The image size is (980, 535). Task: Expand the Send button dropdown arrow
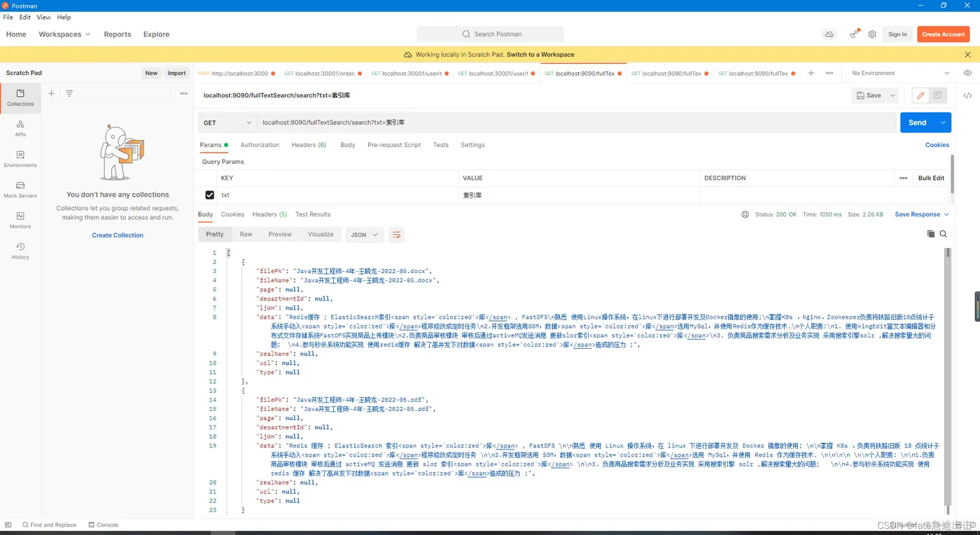pyautogui.click(x=944, y=123)
